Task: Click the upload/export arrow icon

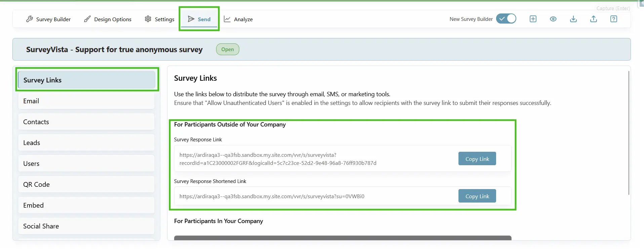Action: [x=594, y=19]
